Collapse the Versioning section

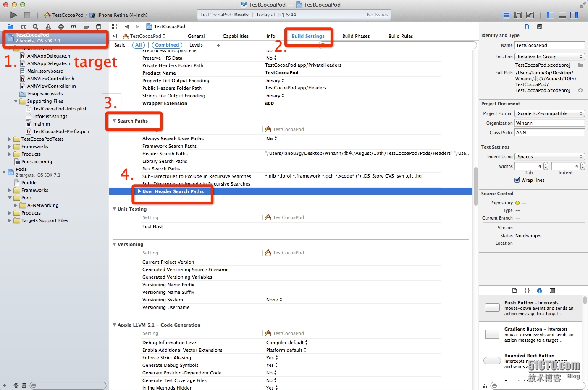(114, 244)
